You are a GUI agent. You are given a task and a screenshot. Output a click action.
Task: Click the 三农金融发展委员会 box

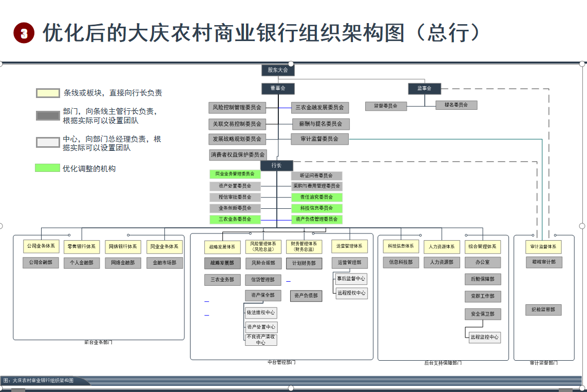pos(320,108)
